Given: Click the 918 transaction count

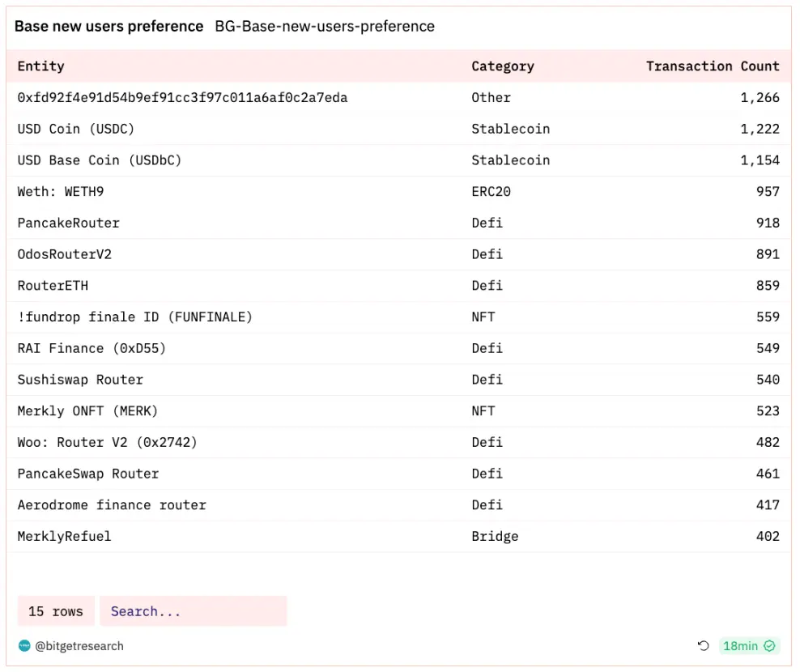Looking at the screenshot, I should click(768, 223).
